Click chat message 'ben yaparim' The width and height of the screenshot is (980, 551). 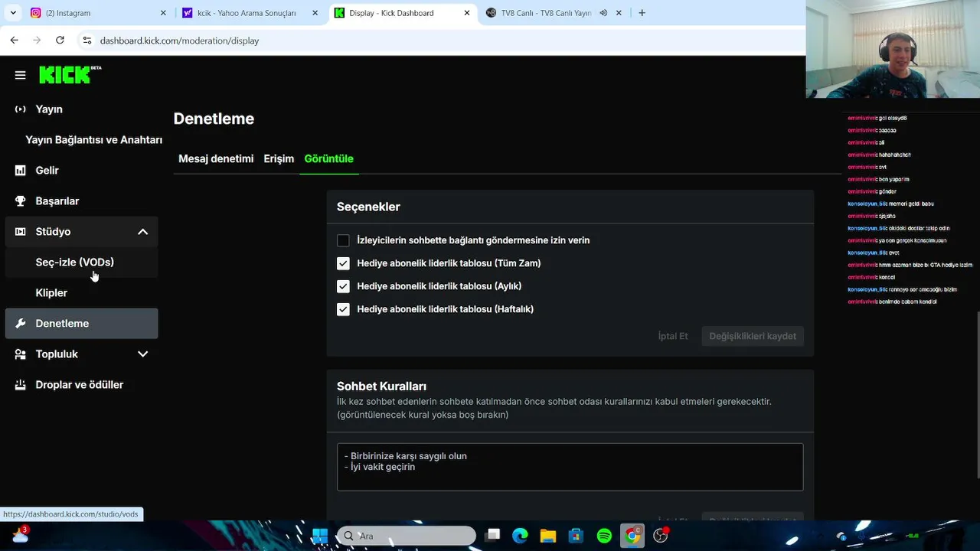click(878, 179)
